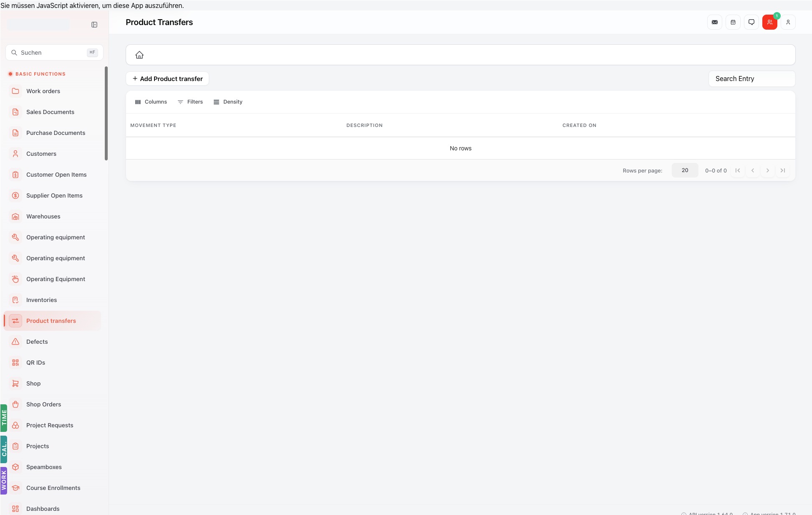The height and width of the screenshot is (515, 812).
Task: Go to last page of table
Action: click(x=783, y=170)
